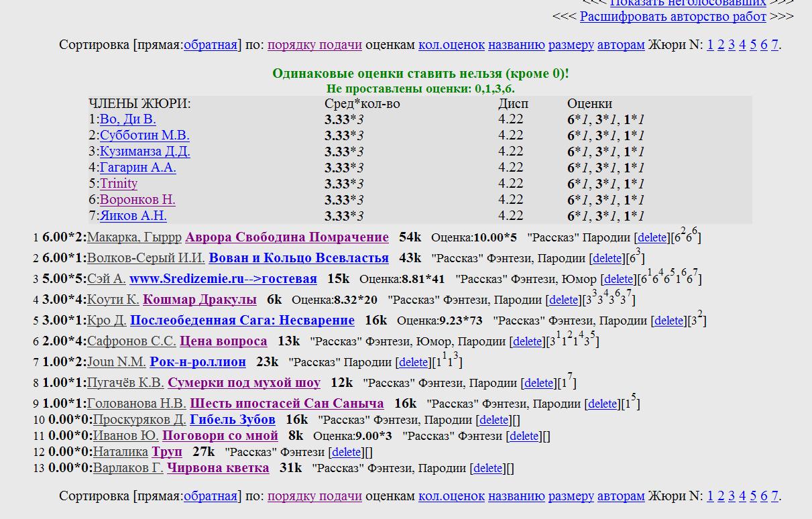812x519 pixels.
Task: Switch sorting to 'обратная' in top bar
Action: click(x=210, y=45)
